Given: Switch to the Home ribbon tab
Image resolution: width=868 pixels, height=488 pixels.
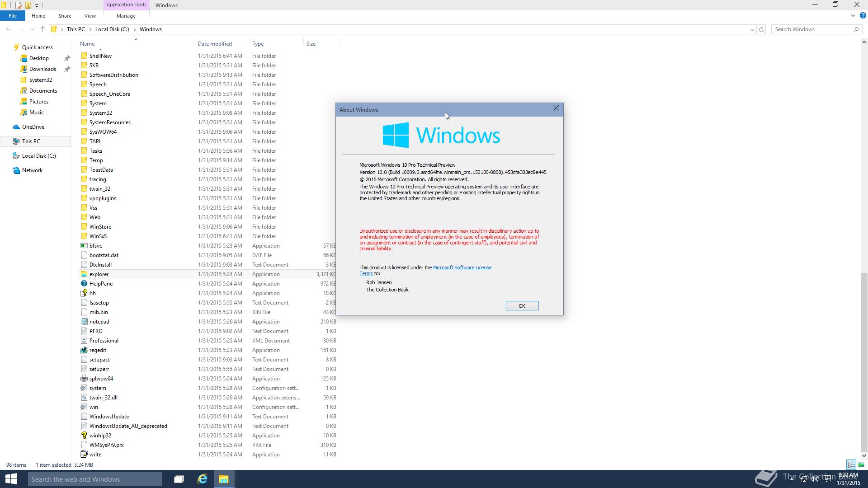Looking at the screenshot, I should pos(38,16).
